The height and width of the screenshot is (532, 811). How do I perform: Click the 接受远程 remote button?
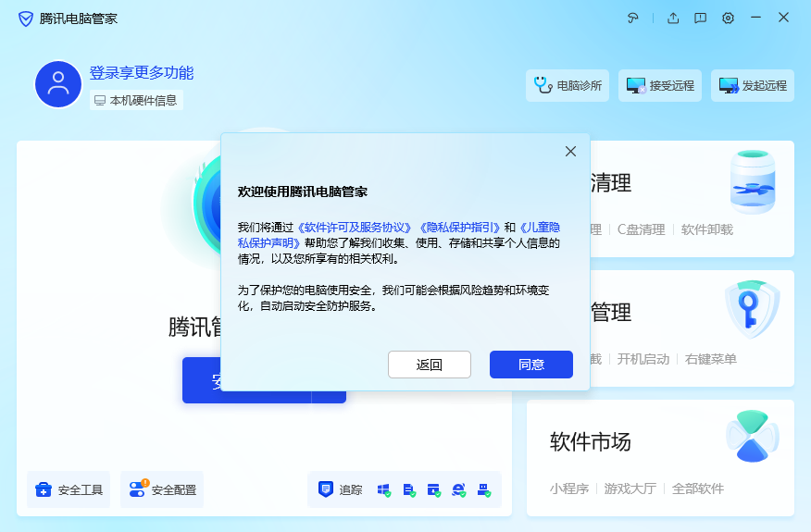(660, 85)
